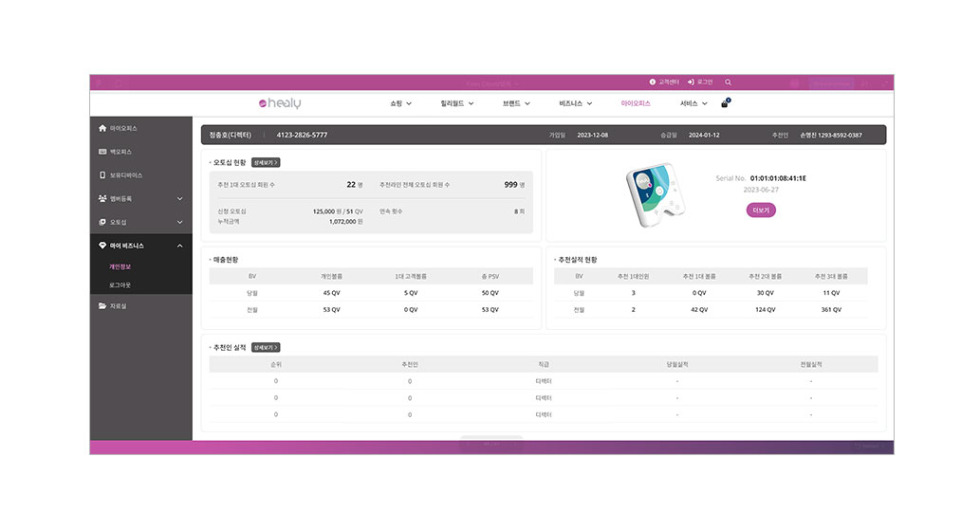Click the healy logo
980x512 pixels.
(x=279, y=103)
